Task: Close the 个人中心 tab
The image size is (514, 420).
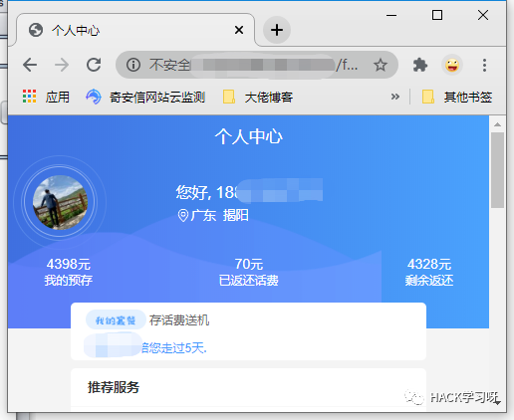Action: click(x=239, y=30)
